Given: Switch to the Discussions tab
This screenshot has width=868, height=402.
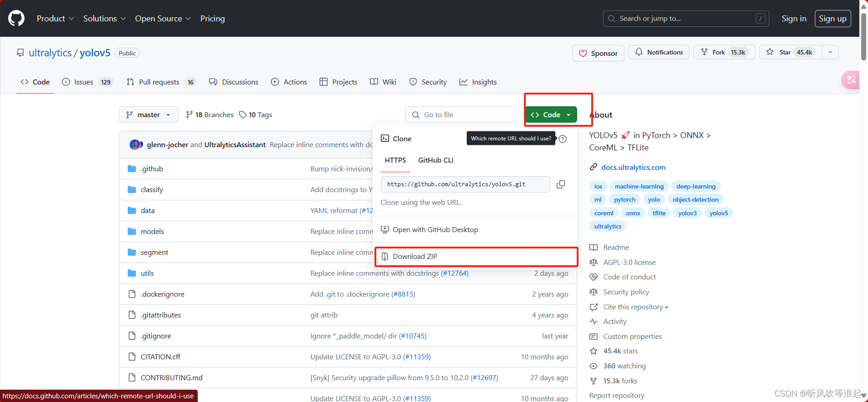Looking at the screenshot, I should tap(234, 82).
